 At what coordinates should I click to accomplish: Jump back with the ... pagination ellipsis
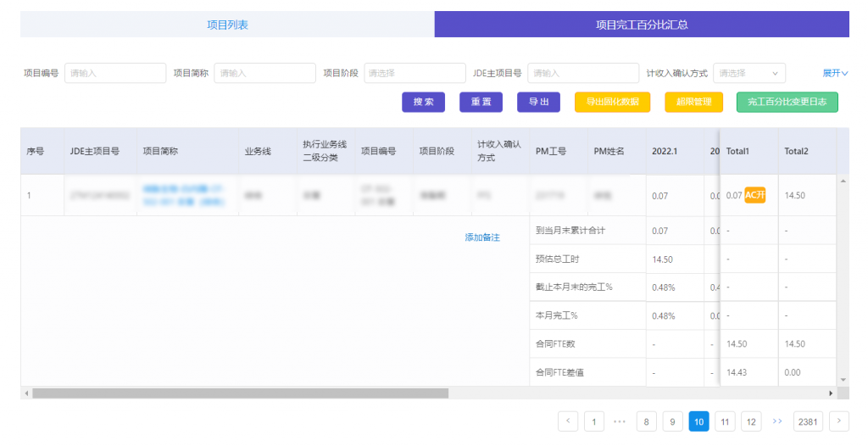click(620, 421)
